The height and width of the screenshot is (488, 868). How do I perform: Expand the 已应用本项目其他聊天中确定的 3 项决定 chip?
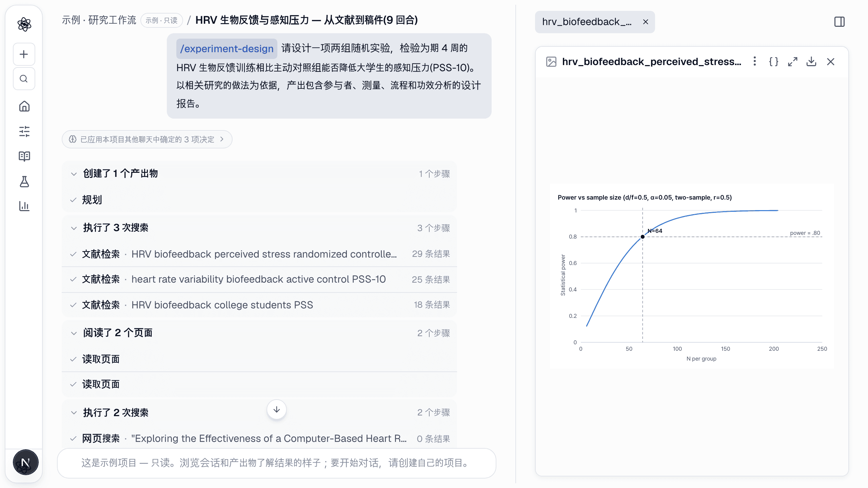coord(147,139)
